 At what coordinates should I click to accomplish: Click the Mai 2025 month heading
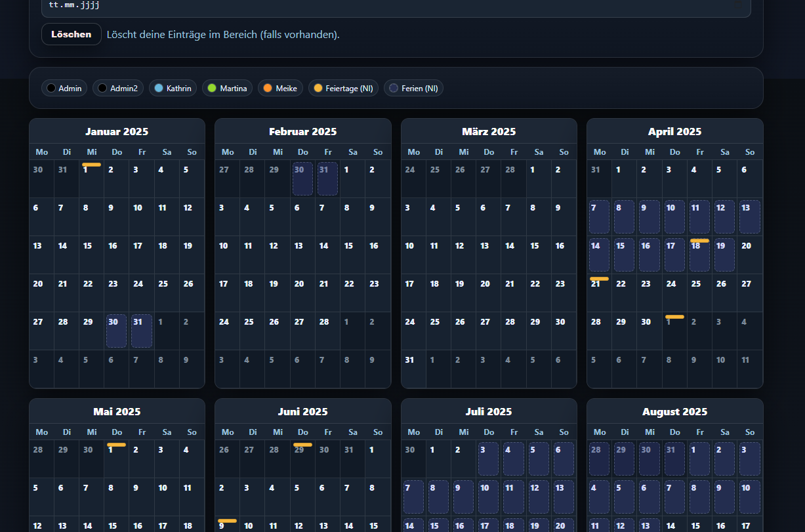tap(117, 412)
